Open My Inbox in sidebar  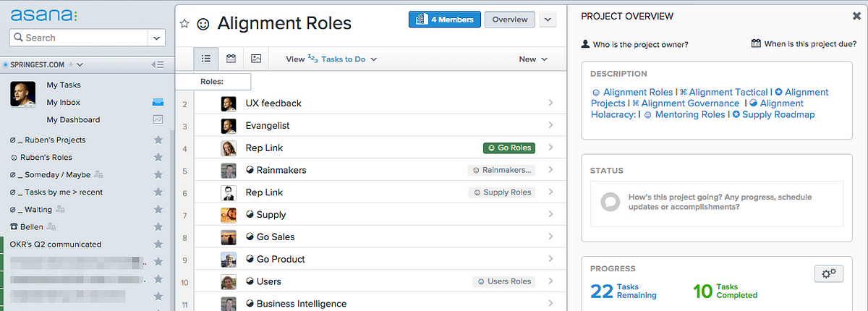point(64,103)
